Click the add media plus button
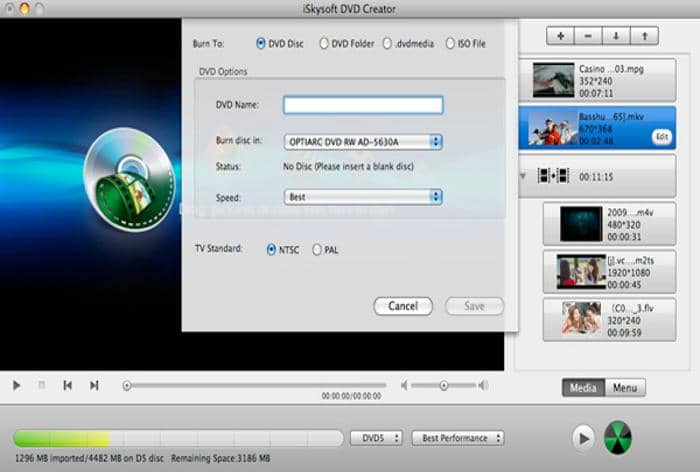 (560, 36)
